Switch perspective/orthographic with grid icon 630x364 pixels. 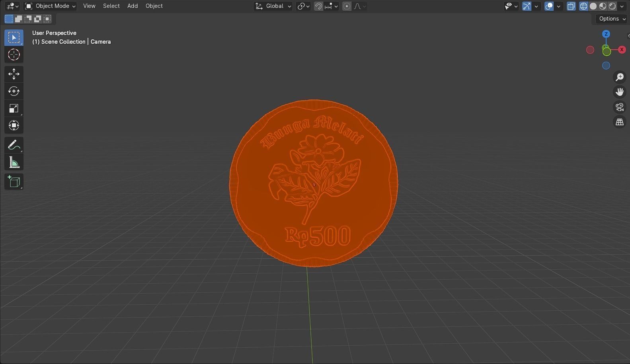[x=620, y=122]
